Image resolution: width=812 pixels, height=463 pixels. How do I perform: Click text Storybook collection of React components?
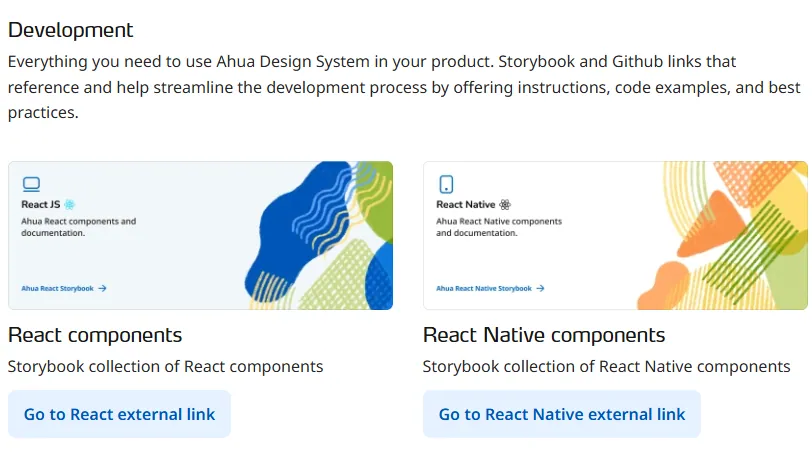click(x=165, y=367)
